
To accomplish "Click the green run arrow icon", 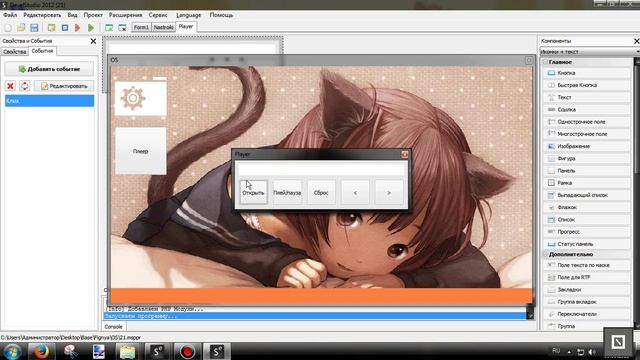I will click(91, 28).
